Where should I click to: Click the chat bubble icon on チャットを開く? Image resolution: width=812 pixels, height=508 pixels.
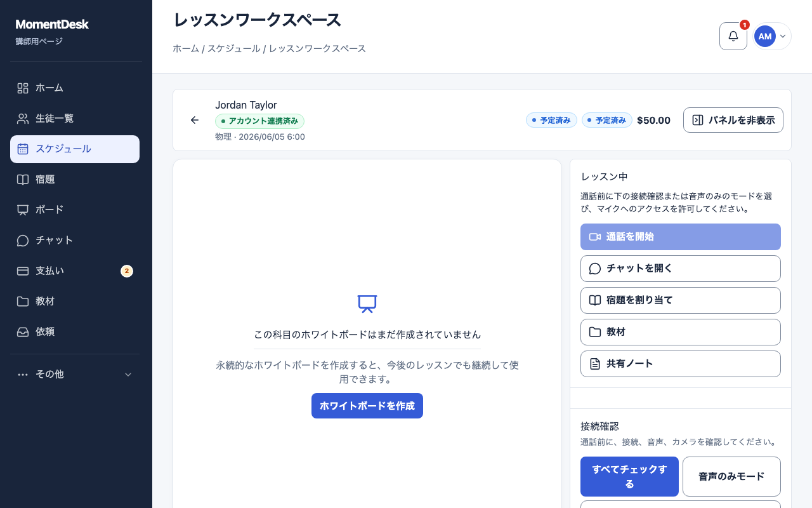point(595,269)
